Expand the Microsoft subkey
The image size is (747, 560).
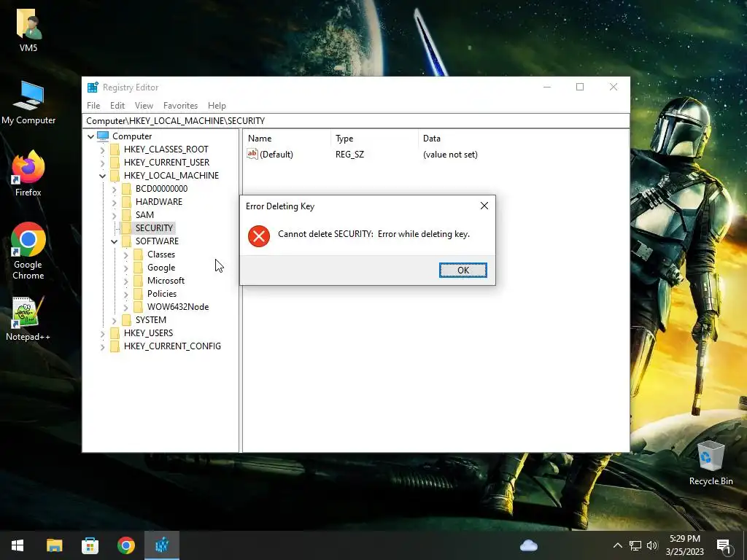pos(125,281)
